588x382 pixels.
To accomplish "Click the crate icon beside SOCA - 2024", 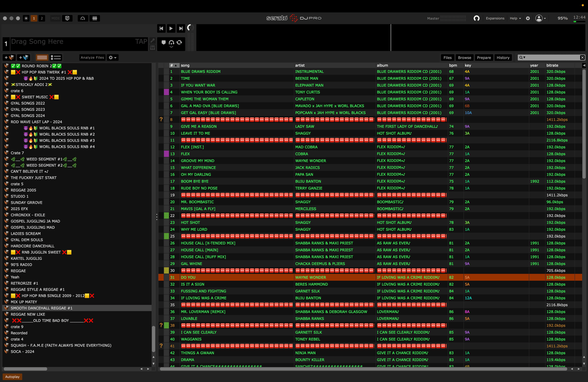I will tap(6, 351).
